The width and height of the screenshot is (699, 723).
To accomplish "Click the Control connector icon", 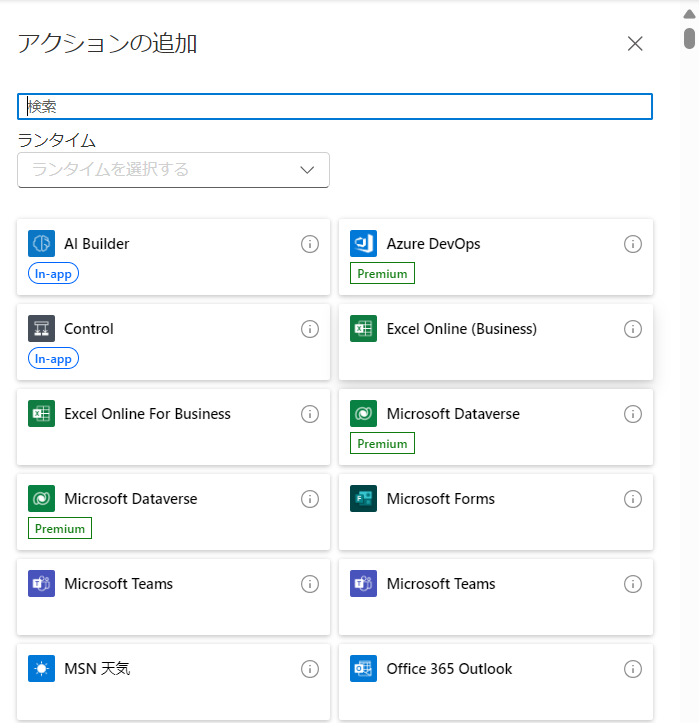I will click(x=41, y=328).
